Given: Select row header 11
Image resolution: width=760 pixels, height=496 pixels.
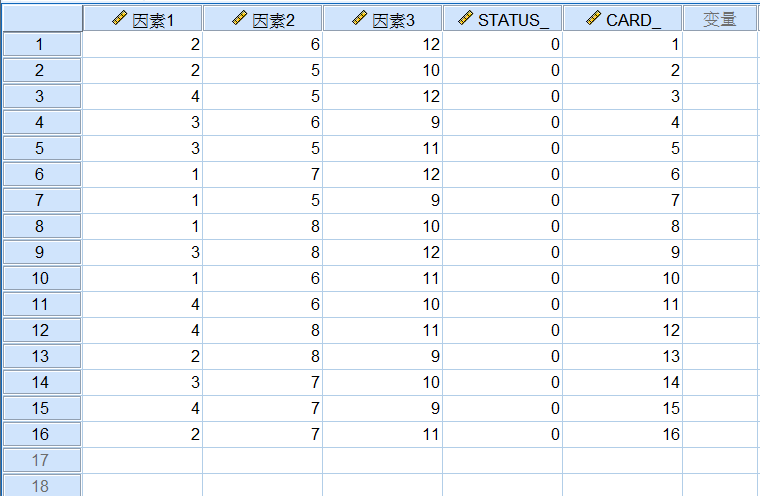Looking at the screenshot, I should (42, 304).
